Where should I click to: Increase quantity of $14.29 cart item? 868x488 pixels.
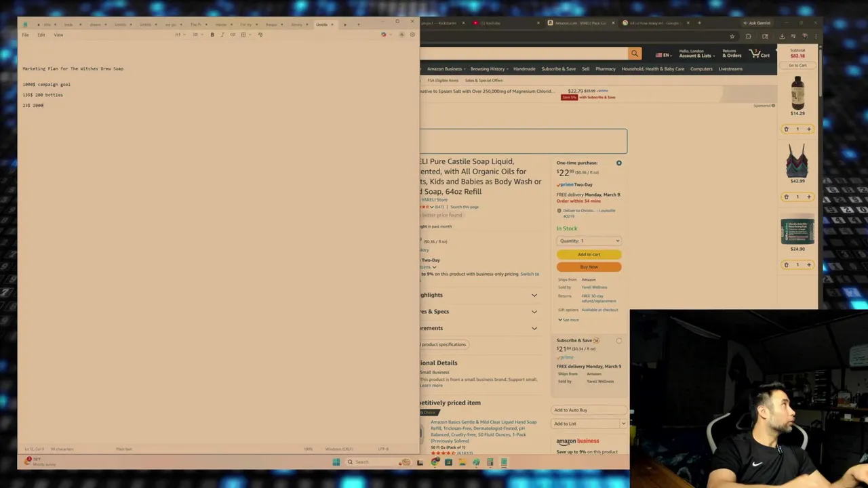coord(808,129)
